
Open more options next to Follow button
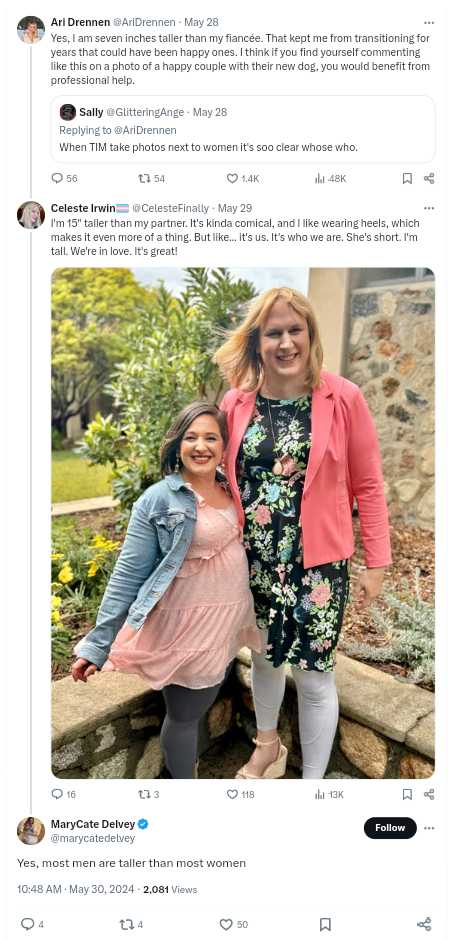[429, 828]
